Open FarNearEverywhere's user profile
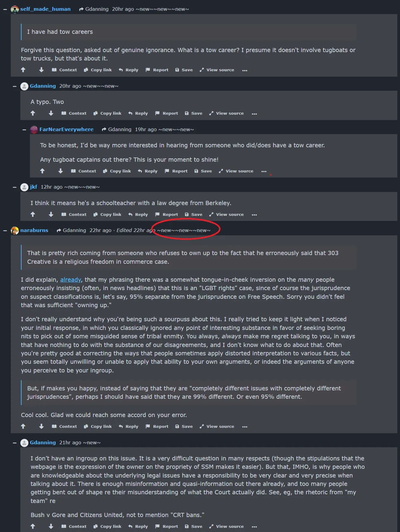The image size is (400, 532). coord(66,129)
